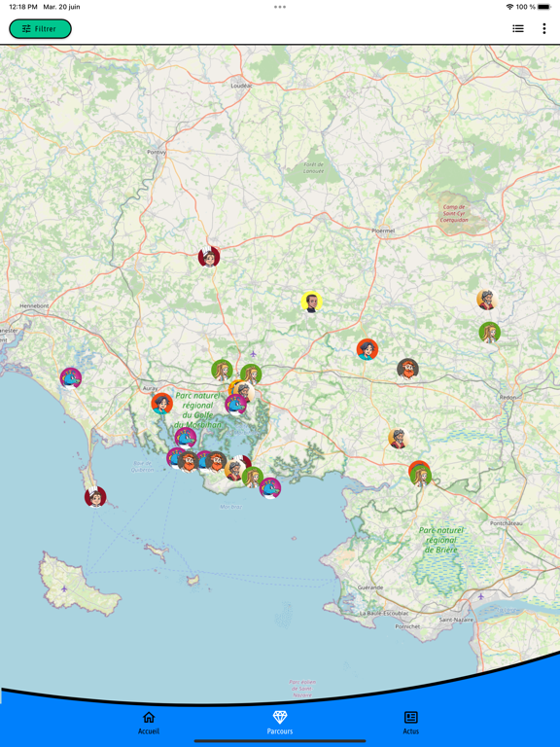Screen dimensions: 560x747
Task: Tap the Hennebont town label
Action: [34, 305]
